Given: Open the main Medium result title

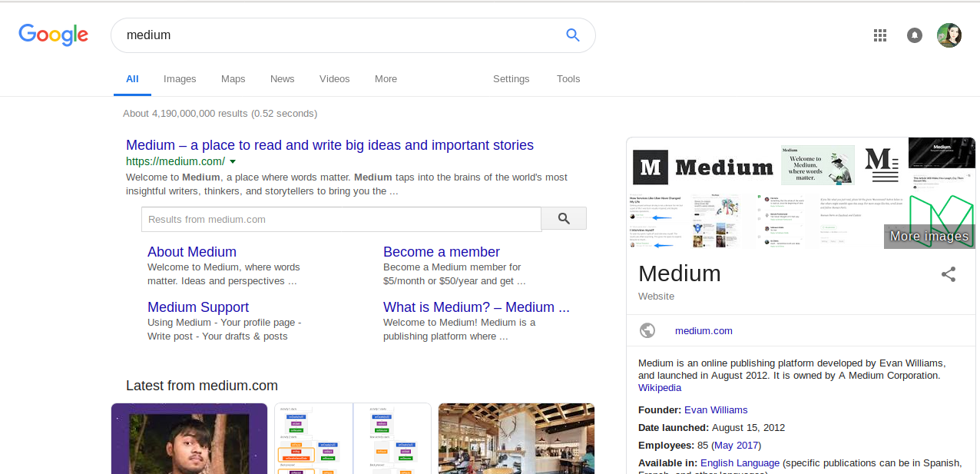Looking at the screenshot, I should (329, 145).
